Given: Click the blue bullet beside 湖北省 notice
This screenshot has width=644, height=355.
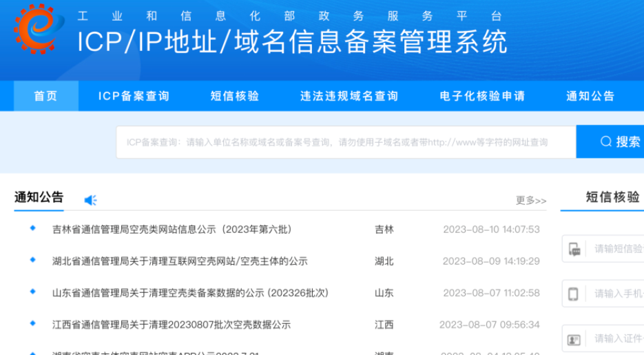Looking at the screenshot, I should click(x=33, y=260).
